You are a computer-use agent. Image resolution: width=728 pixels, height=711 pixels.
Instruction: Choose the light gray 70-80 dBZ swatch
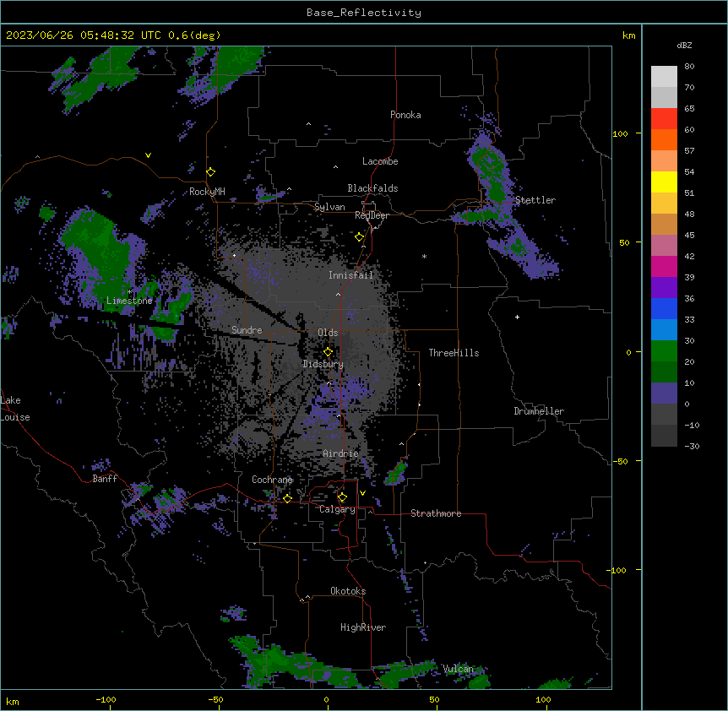point(664,77)
